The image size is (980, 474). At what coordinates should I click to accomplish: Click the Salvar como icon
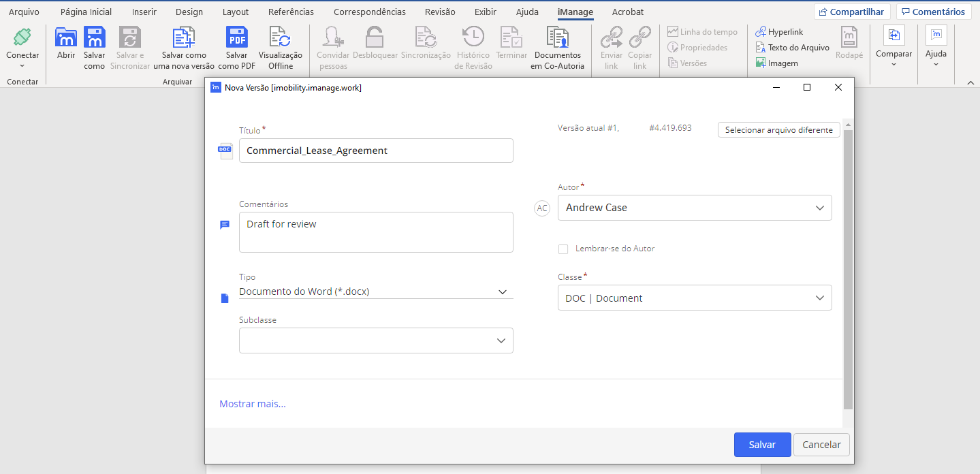pos(95,39)
